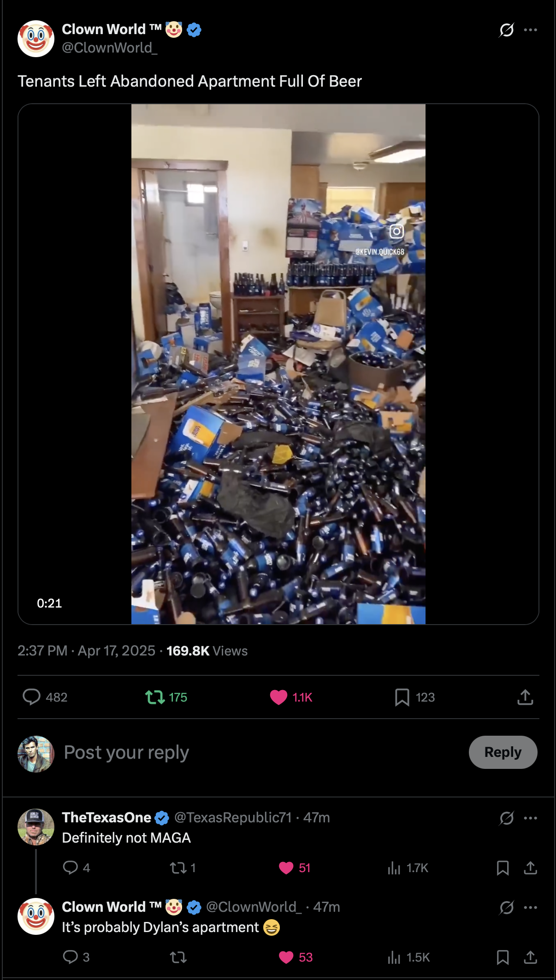Repost Clown World's Dylan's apartment reply
This screenshot has width=556, height=980.
tap(178, 957)
